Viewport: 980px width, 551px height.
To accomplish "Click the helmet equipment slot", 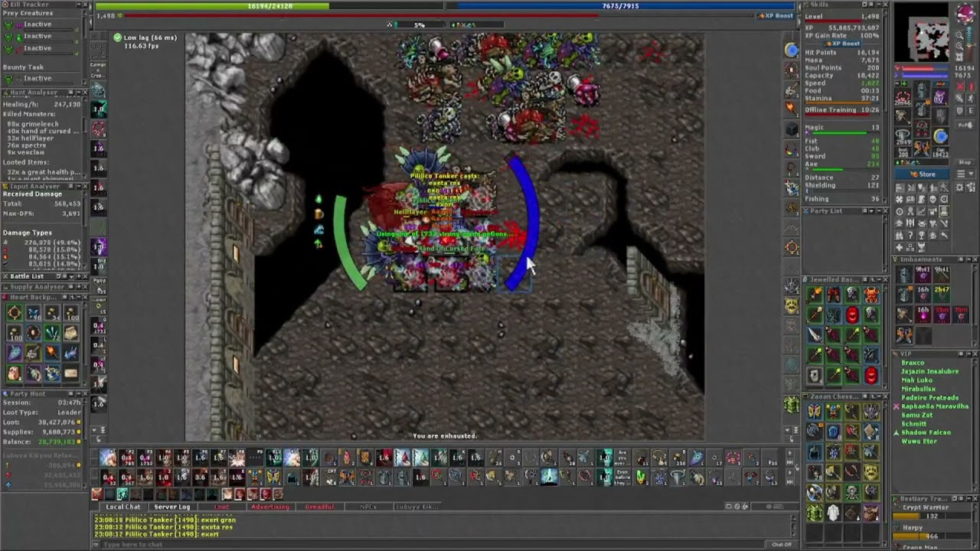I will (x=921, y=90).
